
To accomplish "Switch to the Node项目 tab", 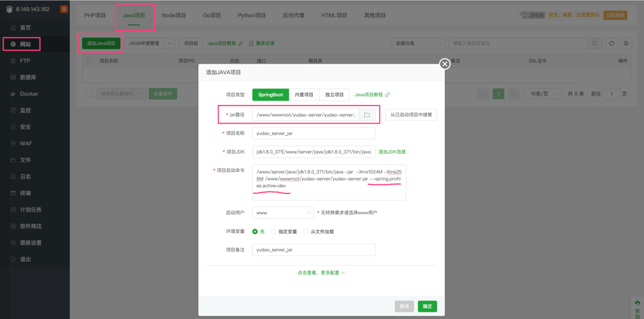I will coord(174,15).
